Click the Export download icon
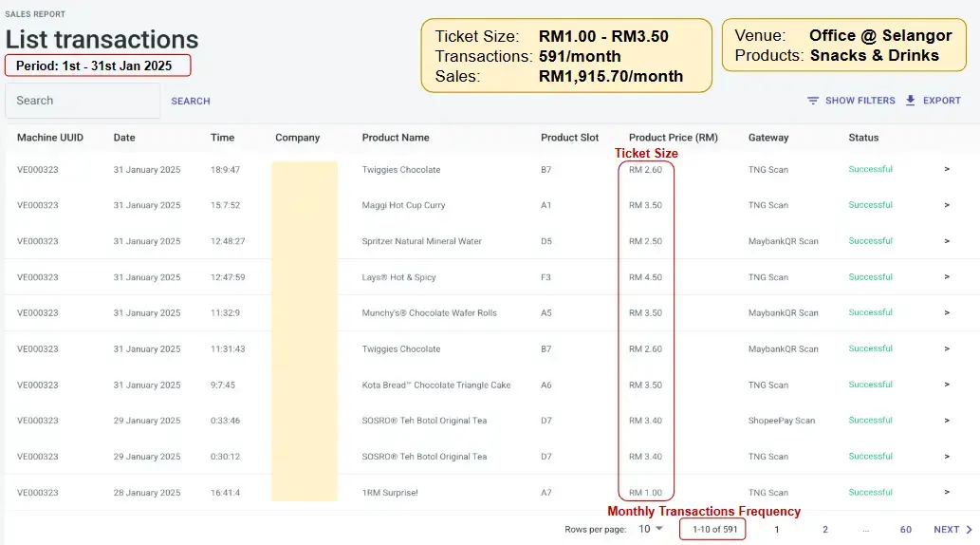 coord(911,101)
